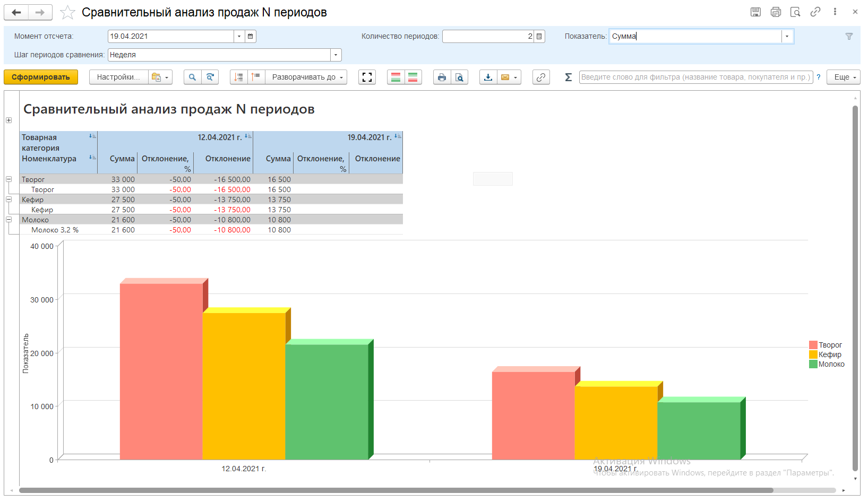This screenshot has height=502, width=868.
Task: Collapse the Кефир group row
Action: [8, 200]
